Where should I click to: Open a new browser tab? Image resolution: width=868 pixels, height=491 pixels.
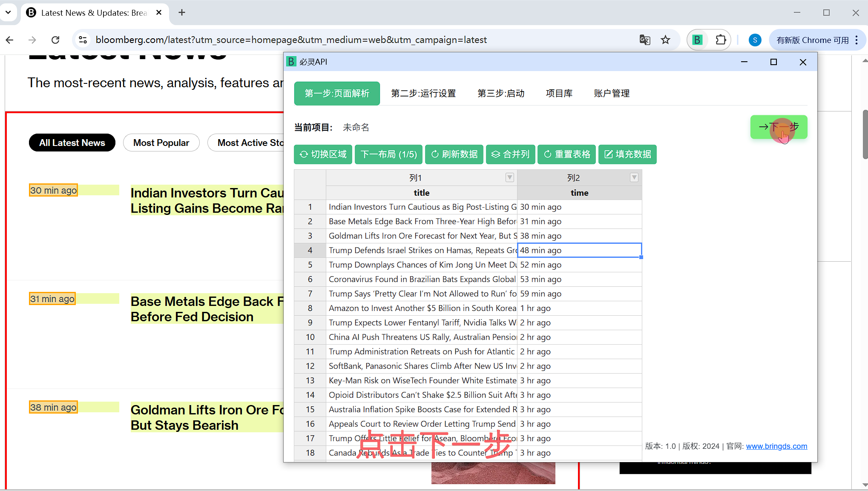tap(182, 13)
